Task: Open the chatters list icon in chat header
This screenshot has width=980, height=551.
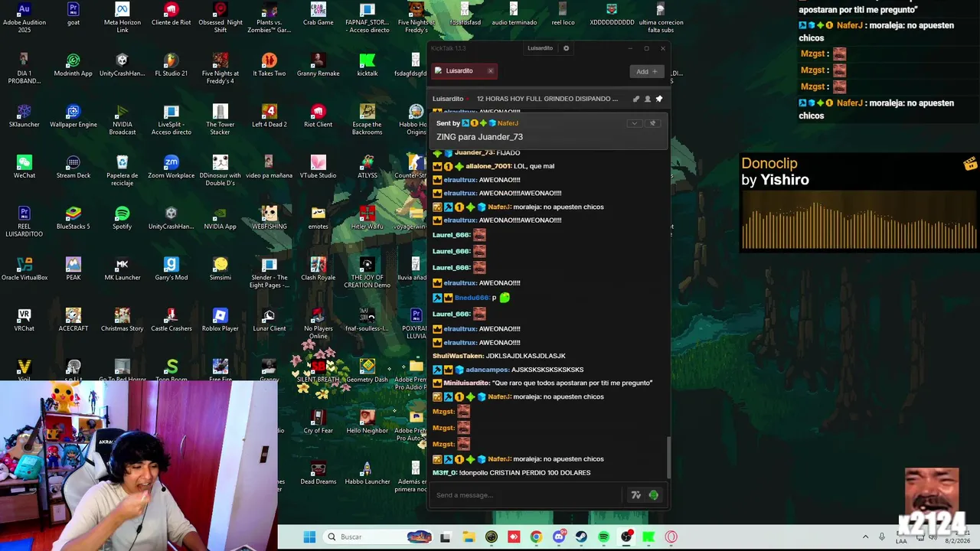Action: click(647, 99)
